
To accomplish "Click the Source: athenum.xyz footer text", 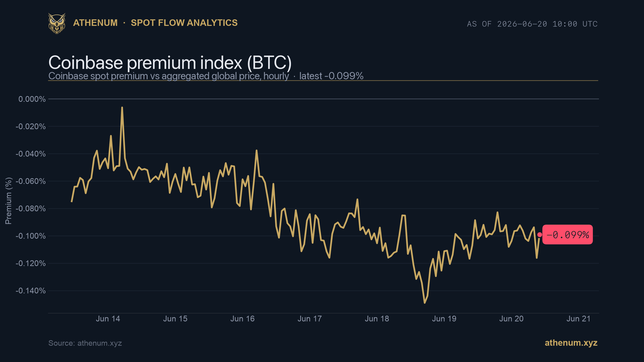I will pyautogui.click(x=85, y=343).
